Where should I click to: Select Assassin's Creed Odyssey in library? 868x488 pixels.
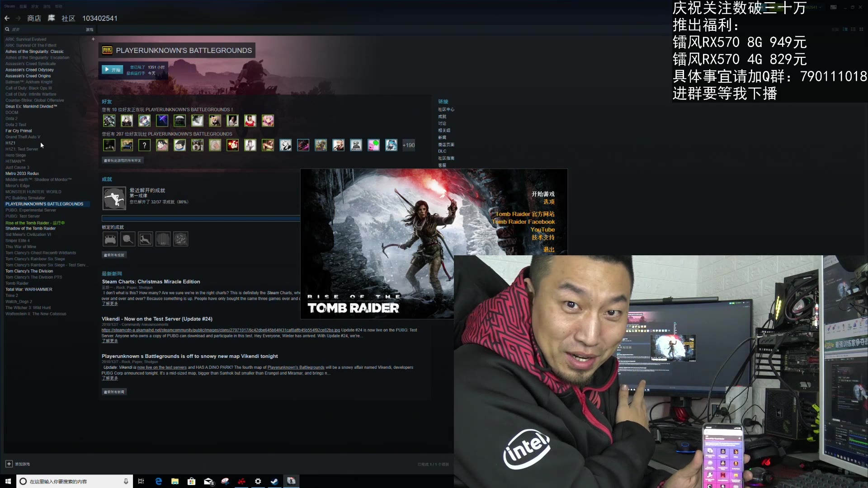[x=29, y=70]
